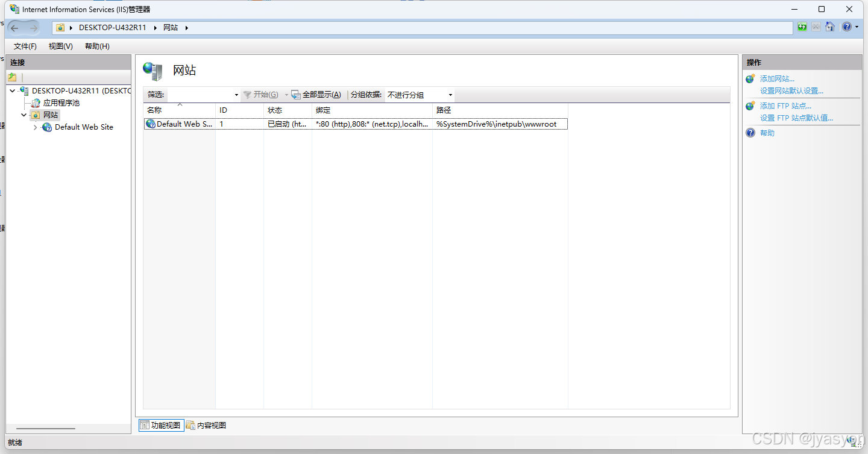Screen dimensions: 868x454
Task: Click the 网站 folder icon in tree
Action: click(36, 115)
